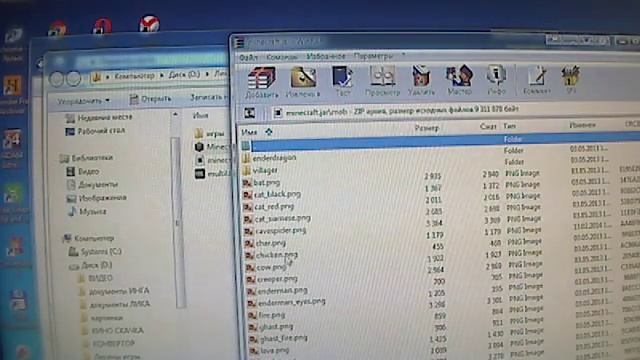Select chicken.png in archive list

[272, 255]
